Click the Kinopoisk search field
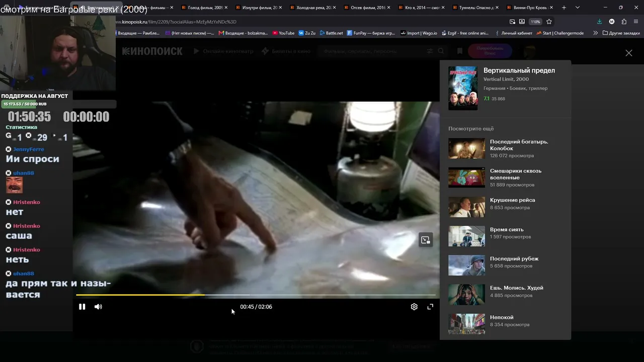The image size is (644, 362). [372, 51]
